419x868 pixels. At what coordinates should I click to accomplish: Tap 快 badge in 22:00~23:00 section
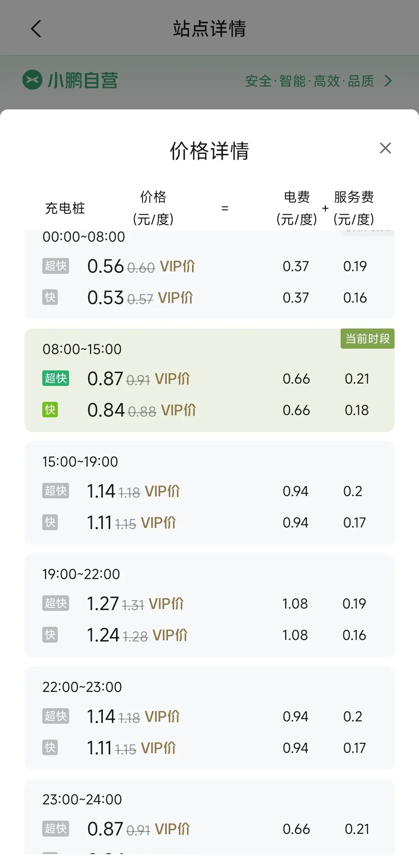point(50,747)
